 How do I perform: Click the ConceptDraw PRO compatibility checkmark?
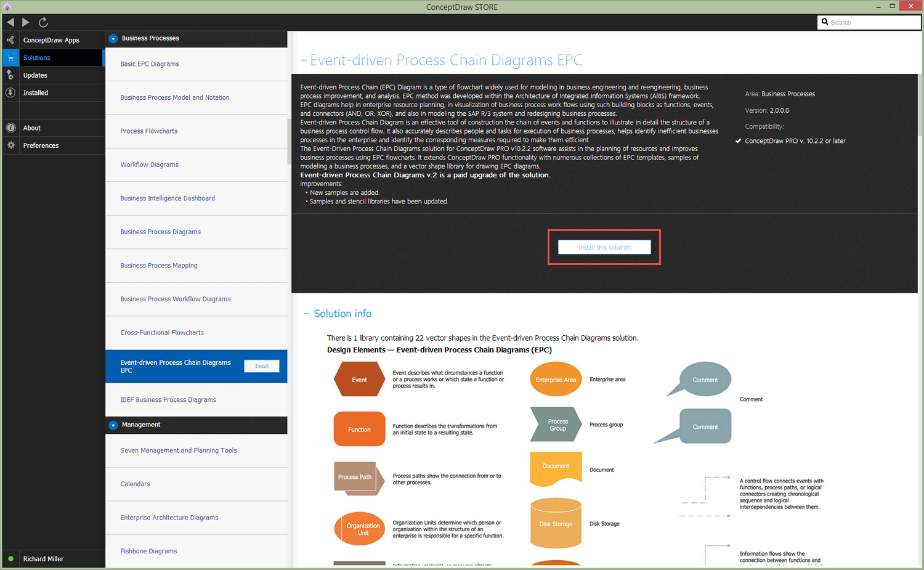738,141
